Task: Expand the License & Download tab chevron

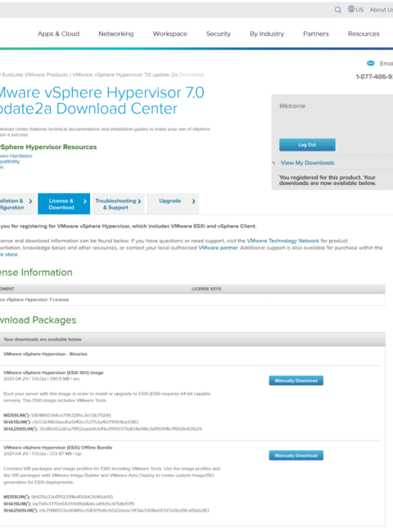Action: pos(85,201)
